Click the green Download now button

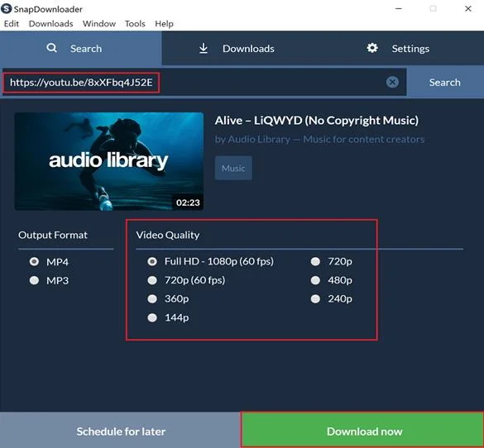362,430
